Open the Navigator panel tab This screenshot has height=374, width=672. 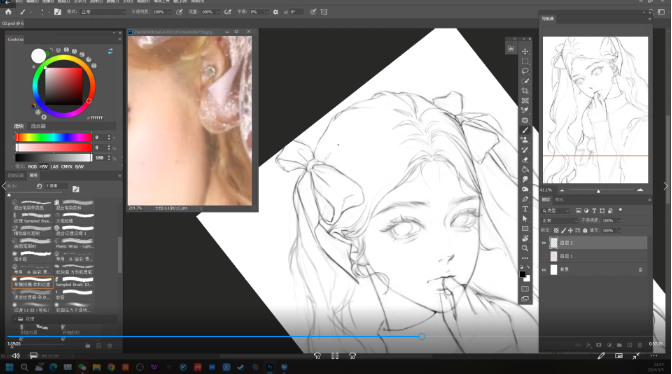[x=548, y=19]
